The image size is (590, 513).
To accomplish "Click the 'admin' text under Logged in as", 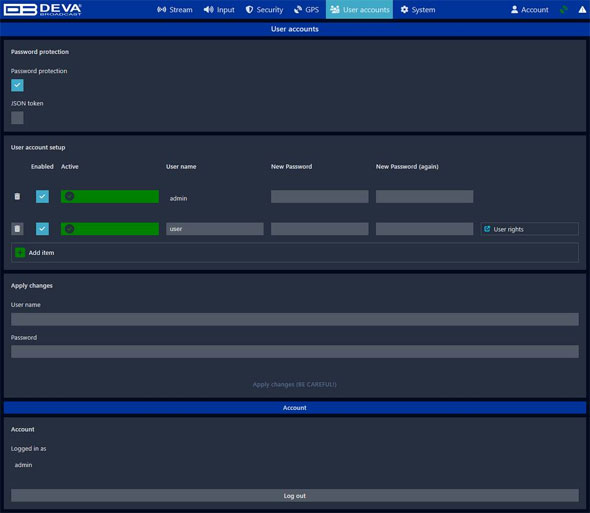I will click(x=23, y=465).
